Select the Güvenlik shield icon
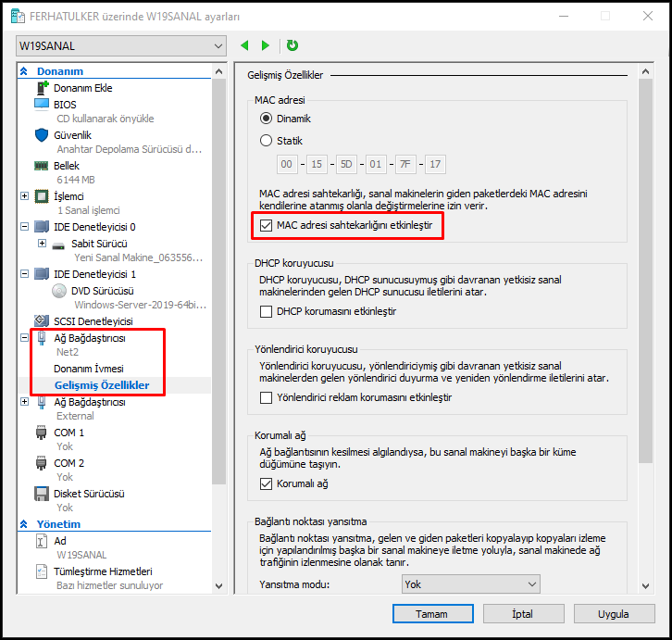Screen dimensions: 672x640 [42, 135]
